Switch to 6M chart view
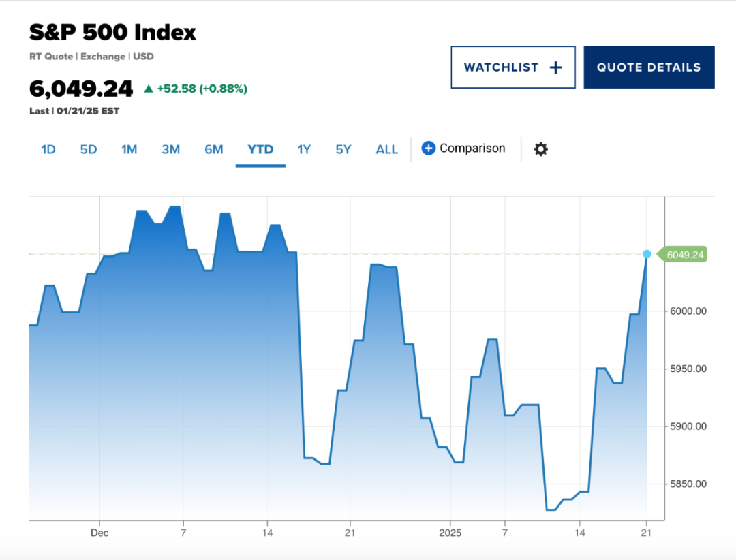This screenshot has width=736, height=560. pos(214,149)
